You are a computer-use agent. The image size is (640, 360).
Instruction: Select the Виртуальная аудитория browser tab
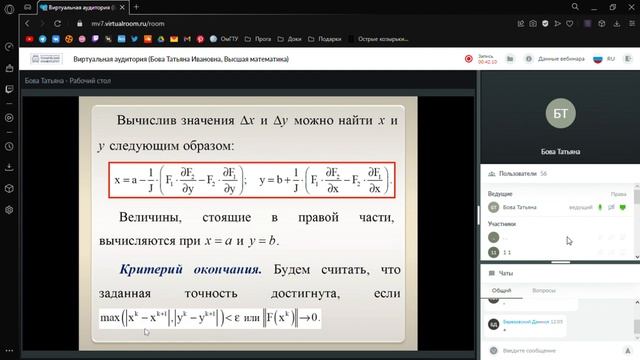[x=83, y=7]
